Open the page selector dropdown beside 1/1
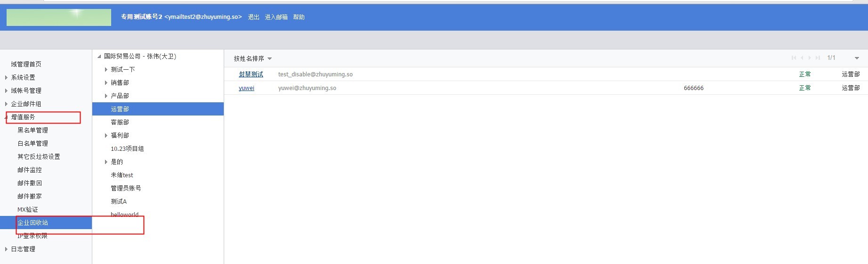 point(857,58)
